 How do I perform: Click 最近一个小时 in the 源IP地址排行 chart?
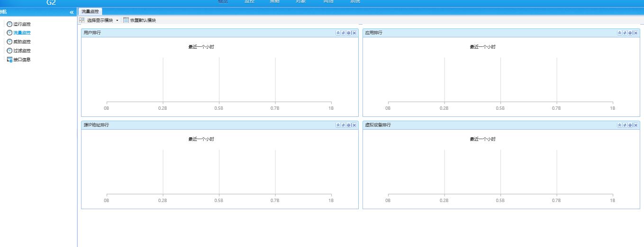tap(201, 139)
